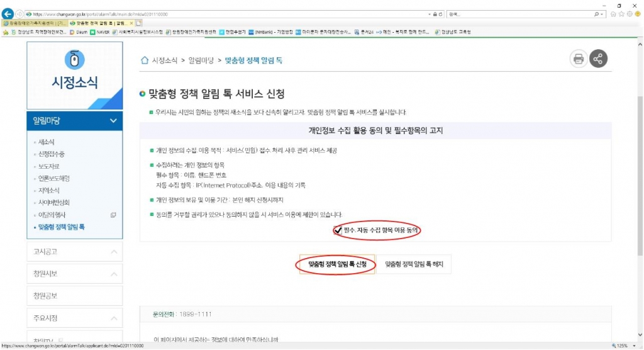Click the yellow smiley feedback icon
The height and width of the screenshot is (350, 644).
click(x=638, y=14)
